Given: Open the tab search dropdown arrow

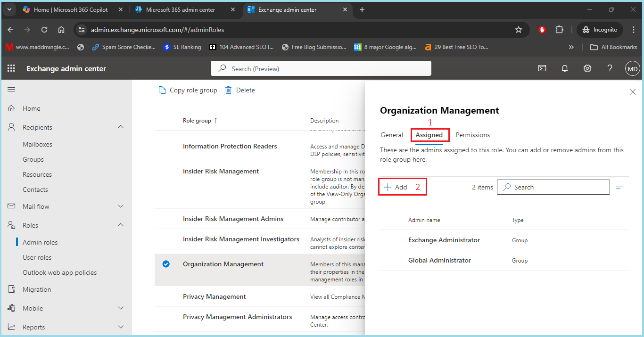Looking at the screenshot, I should pos(9,9).
